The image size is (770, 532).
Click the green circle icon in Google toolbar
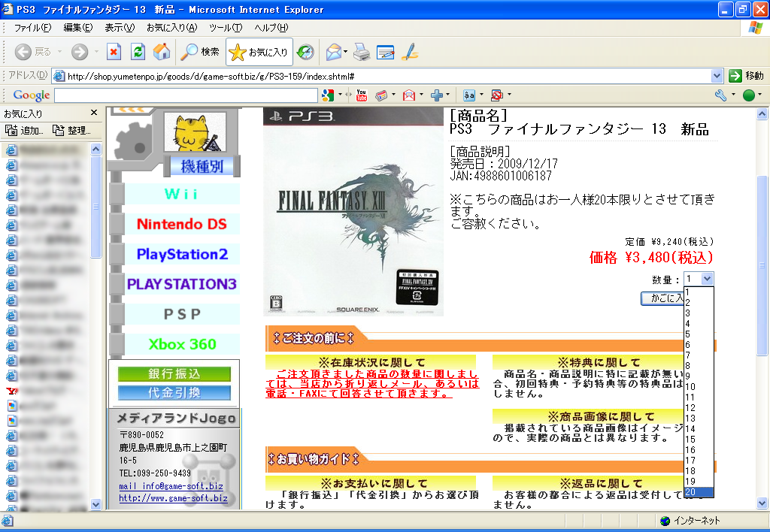click(x=748, y=95)
